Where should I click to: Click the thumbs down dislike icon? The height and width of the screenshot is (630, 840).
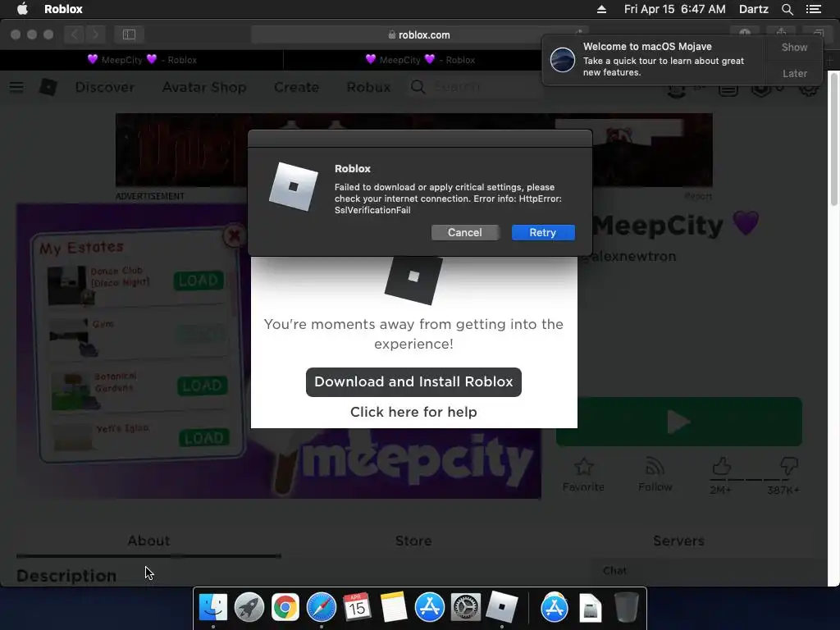(x=788, y=467)
